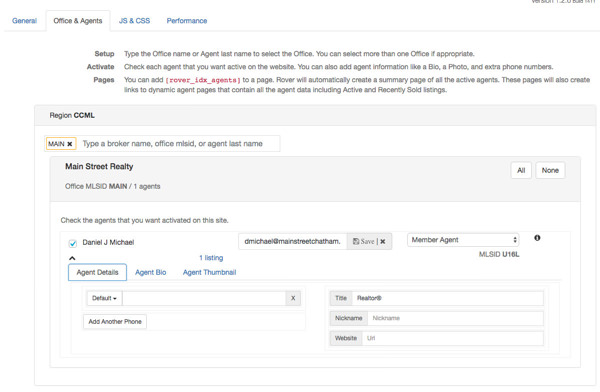600x392 pixels.
Task: Click the Region CCML header
Action: click(72, 115)
